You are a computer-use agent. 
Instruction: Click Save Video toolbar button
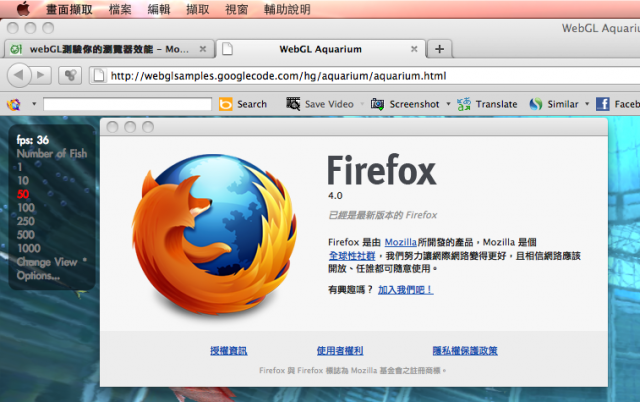tap(320, 104)
